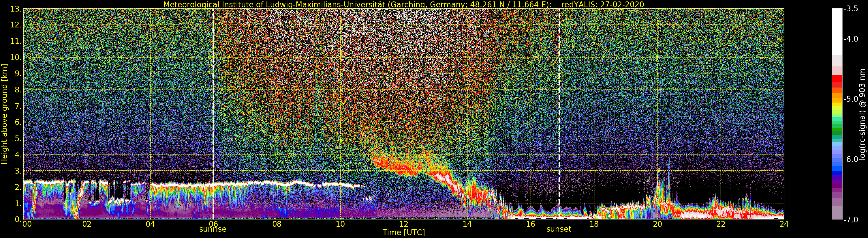Click the height tick label '3.'

[18, 171]
